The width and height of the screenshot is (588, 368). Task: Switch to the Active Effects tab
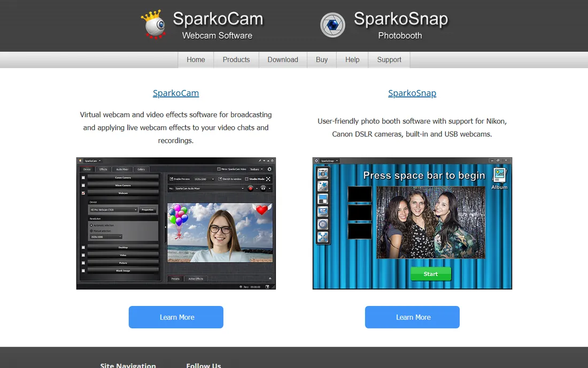[x=196, y=279]
